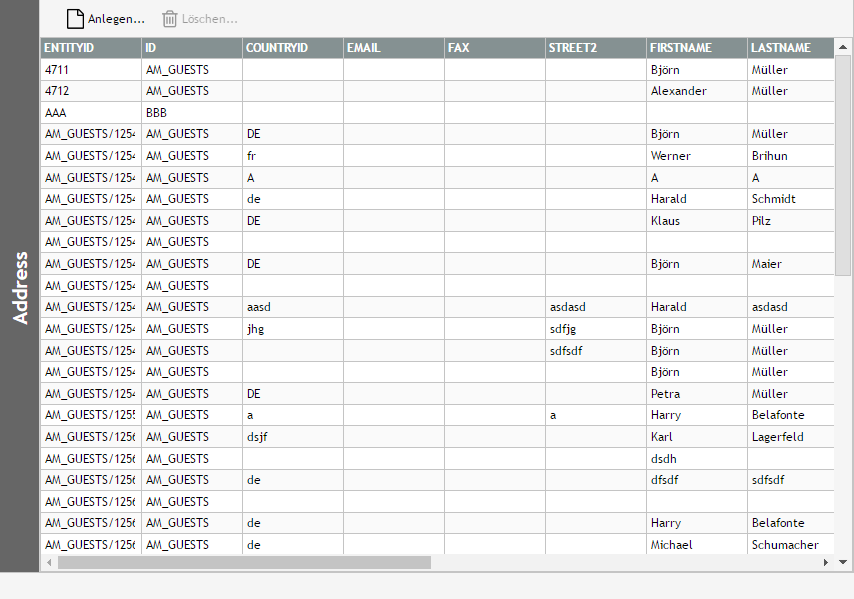
Task: Click the ID cell containing BBB
Action: pyautogui.click(x=191, y=113)
